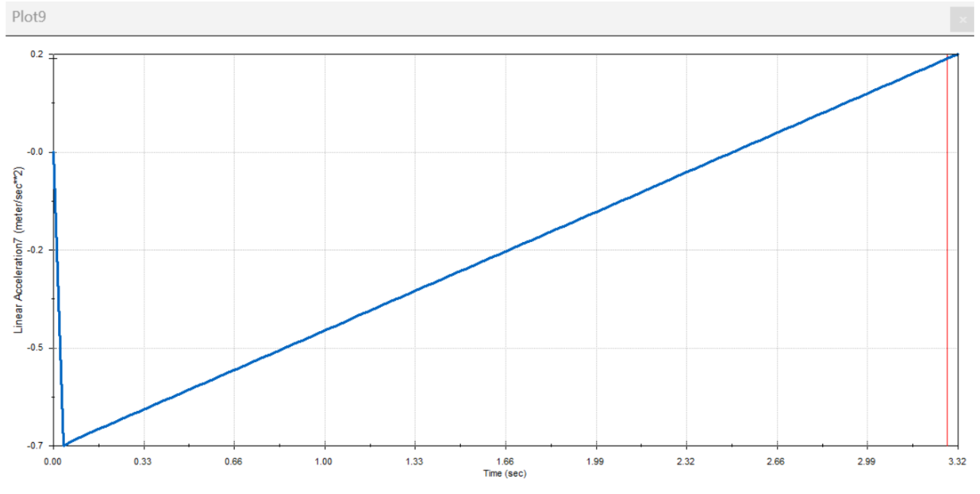The image size is (980, 494).
Task: Click the 0.33 x-axis tick label
Action: (x=143, y=461)
